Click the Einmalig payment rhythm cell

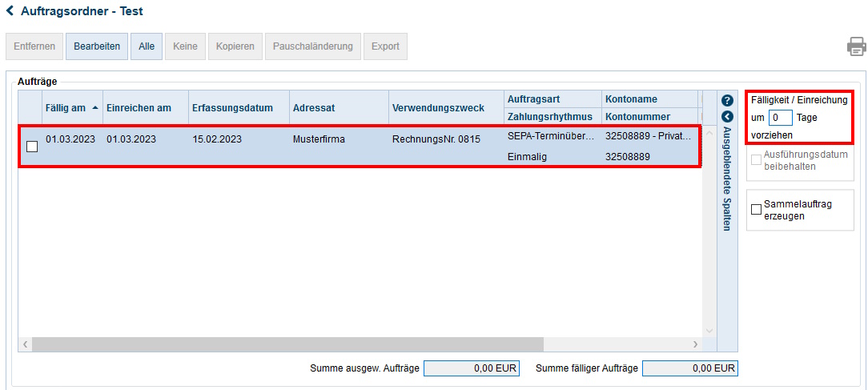pos(527,157)
